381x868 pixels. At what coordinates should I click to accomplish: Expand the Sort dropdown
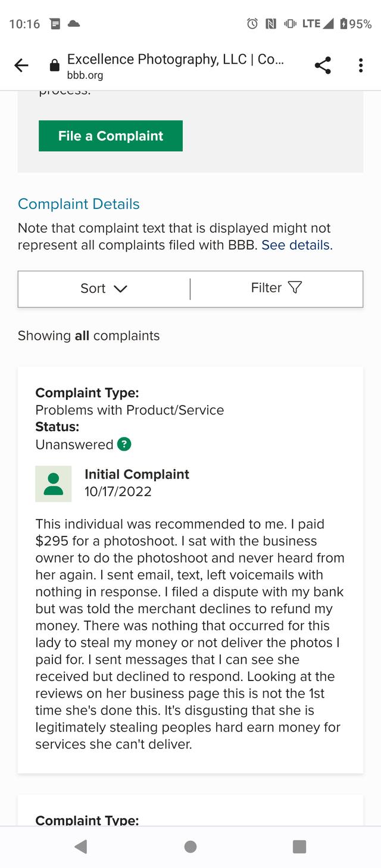click(104, 289)
